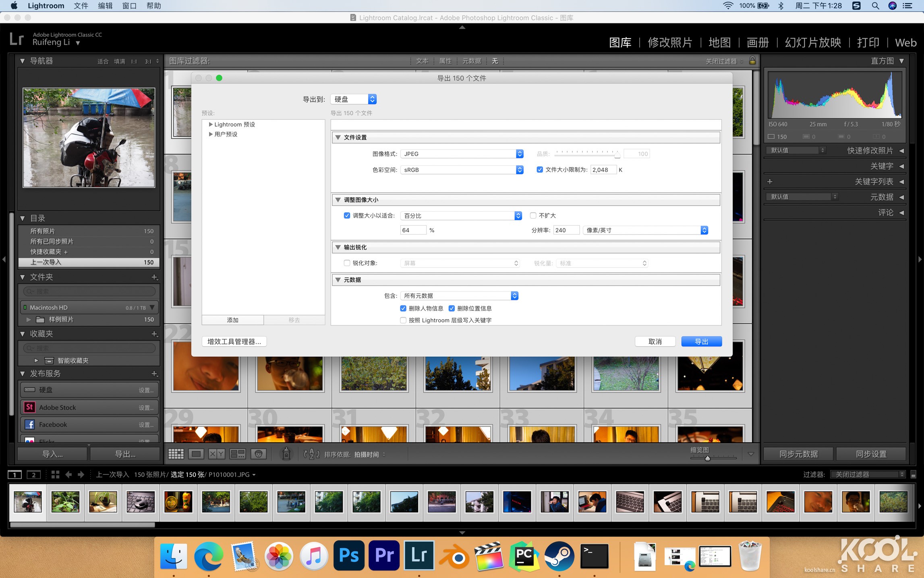
Task: Switch to the 修改照片 module
Action: tap(670, 42)
